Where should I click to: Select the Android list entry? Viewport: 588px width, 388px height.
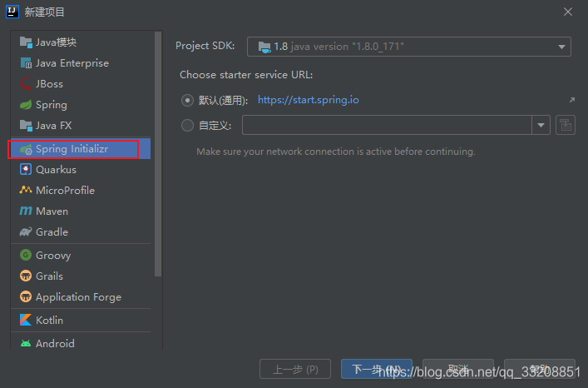coord(81,343)
